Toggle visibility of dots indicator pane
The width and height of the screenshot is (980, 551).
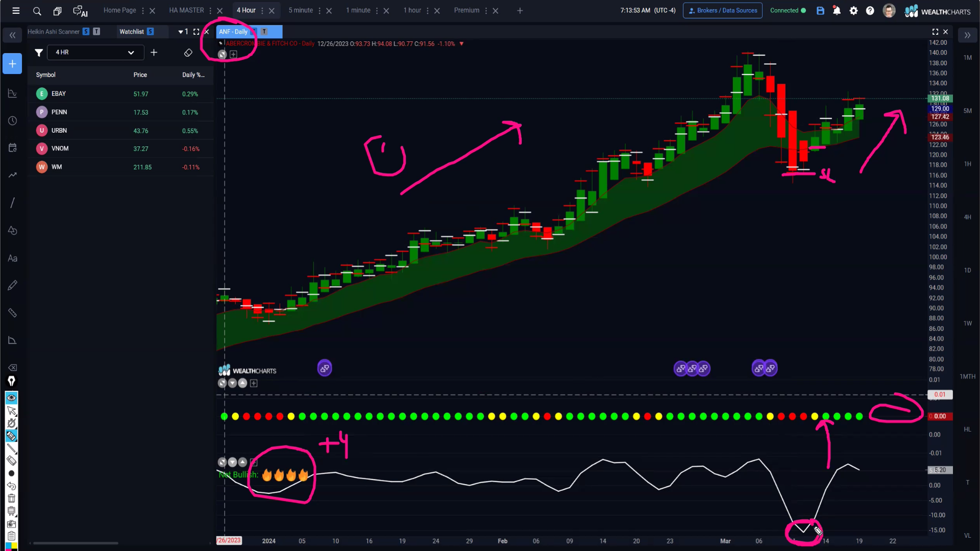click(222, 383)
